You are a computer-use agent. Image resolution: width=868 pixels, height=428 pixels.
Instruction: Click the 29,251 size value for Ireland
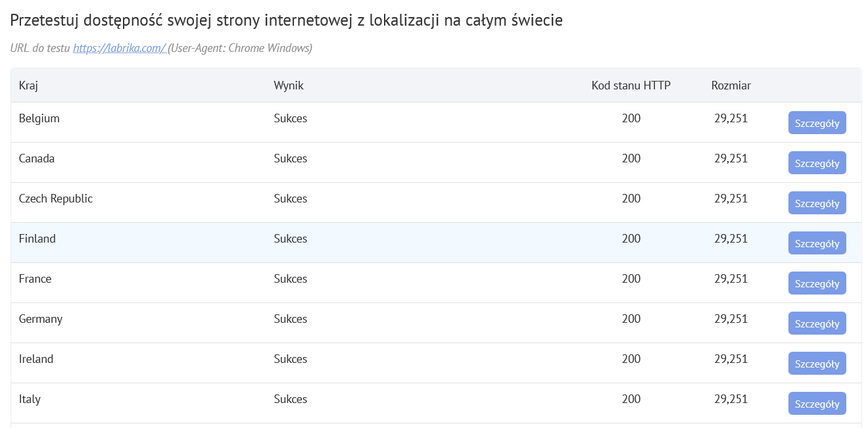(x=730, y=359)
